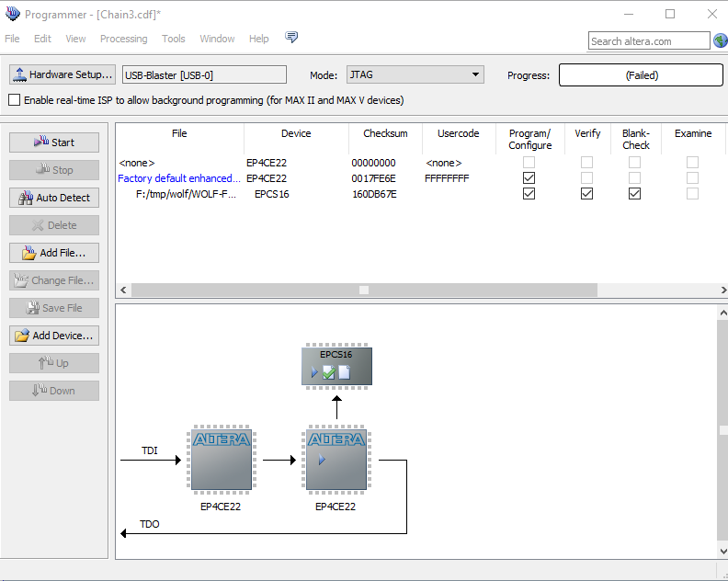Click the Change File button
Viewport: 728px width, 581px height.
point(54,280)
